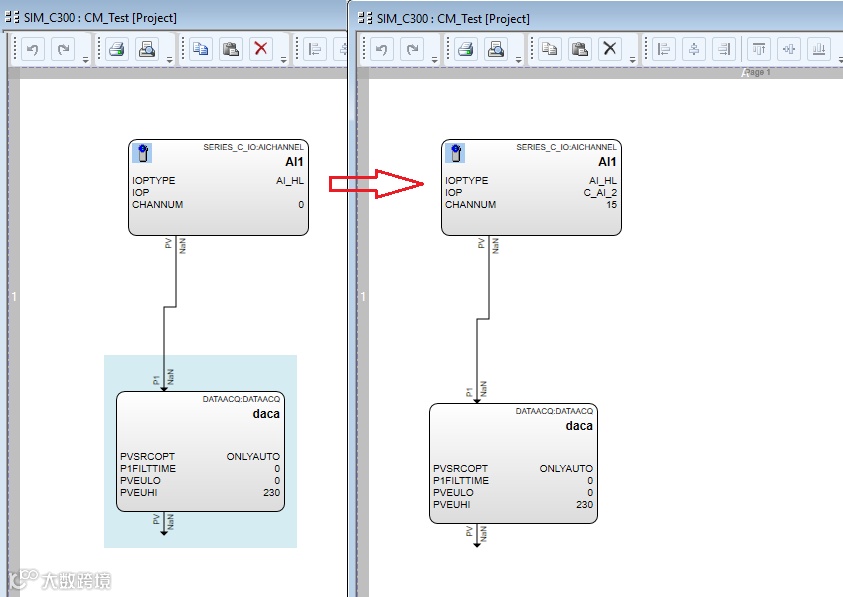Click Align Center horizontally icon in right window
This screenshot has height=597, width=843.
point(694,49)
